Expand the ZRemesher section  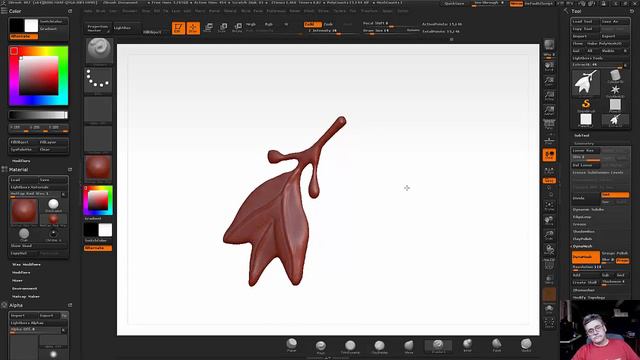point(584,290)
